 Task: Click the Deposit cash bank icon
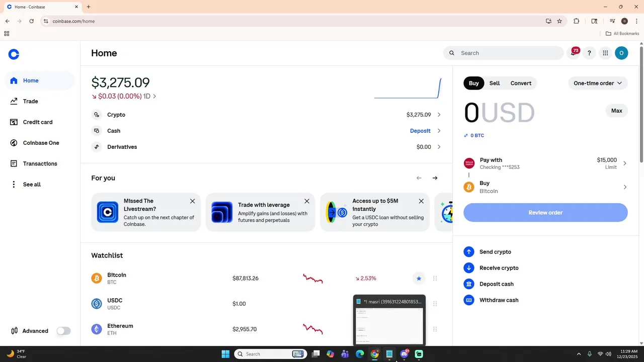click(469, 284)
